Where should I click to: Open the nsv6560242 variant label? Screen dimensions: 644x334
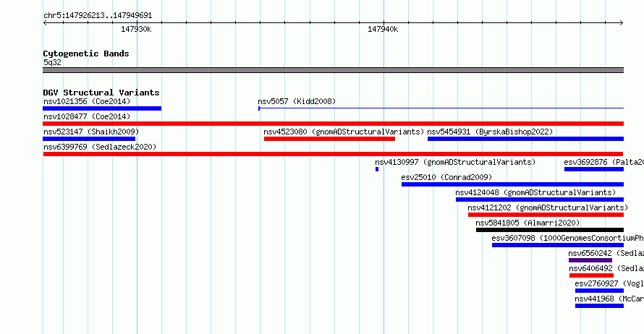coord(606,253)
